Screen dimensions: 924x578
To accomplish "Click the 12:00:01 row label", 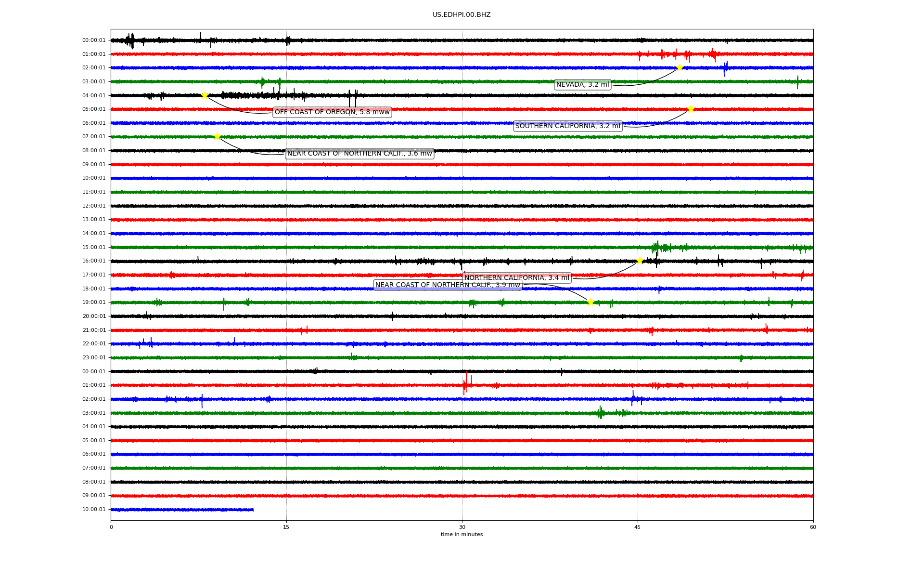I will (x=94, y=206).
